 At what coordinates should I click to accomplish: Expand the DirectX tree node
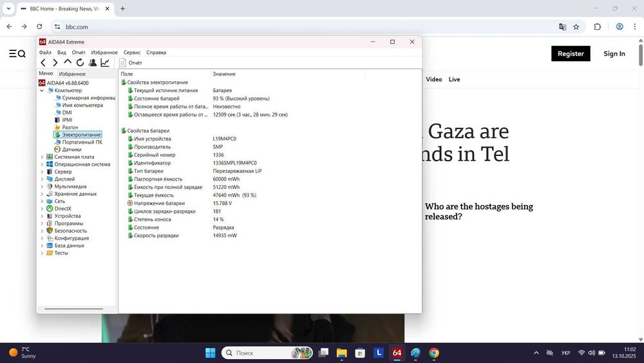(42, 209)
